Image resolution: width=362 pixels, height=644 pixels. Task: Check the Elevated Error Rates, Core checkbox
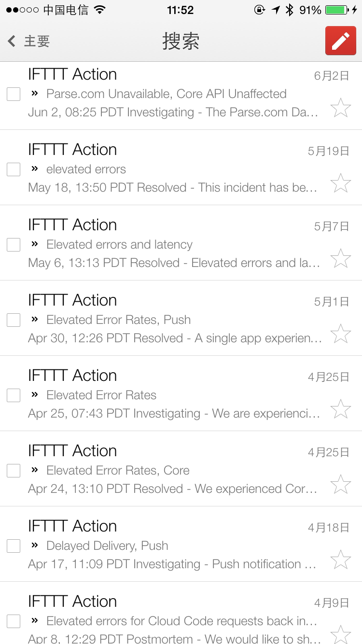point(14,471)
